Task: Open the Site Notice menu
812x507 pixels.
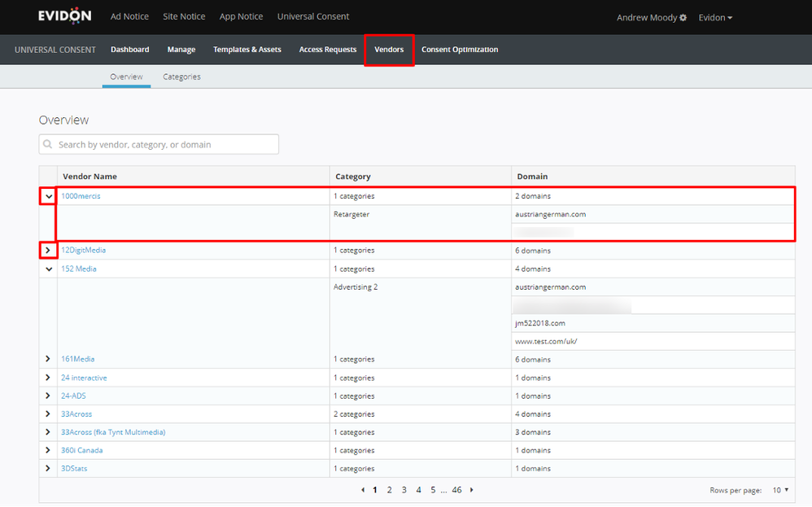Action: point(184,16)
